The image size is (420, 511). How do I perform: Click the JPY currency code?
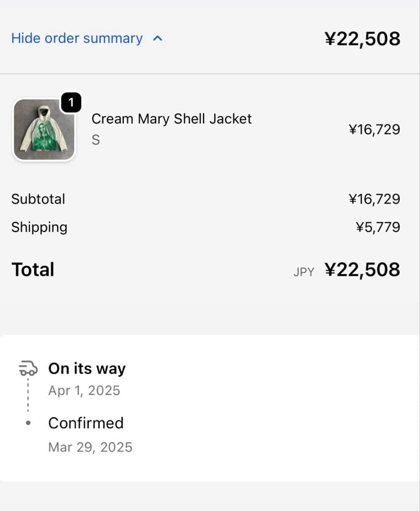(x=304, y=272)
